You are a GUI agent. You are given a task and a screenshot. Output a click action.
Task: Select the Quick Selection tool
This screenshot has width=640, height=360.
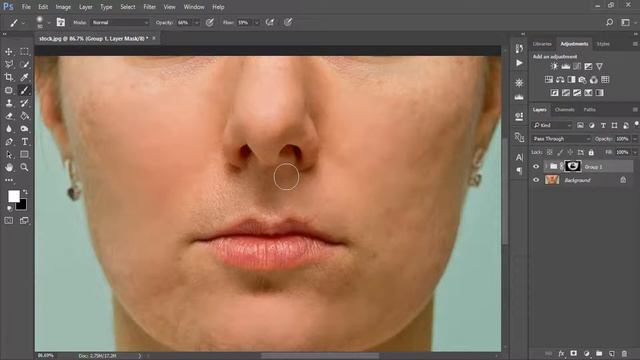coord(24,64)
